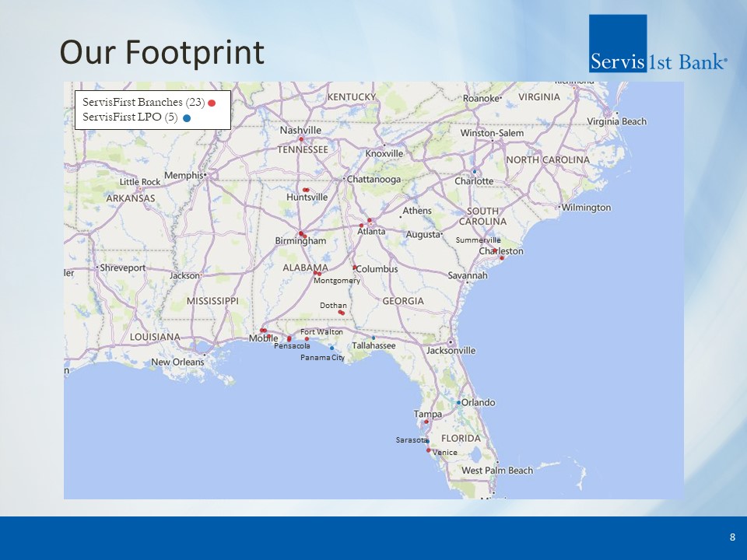Click the red Branches legend dot

click(x=212, y=103)
